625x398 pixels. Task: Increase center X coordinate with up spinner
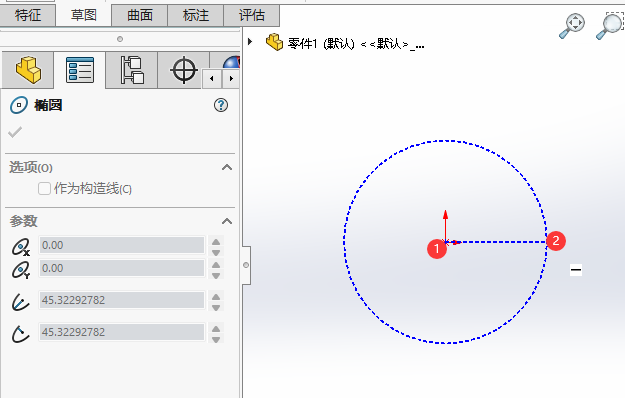click(x=216, y=241)
